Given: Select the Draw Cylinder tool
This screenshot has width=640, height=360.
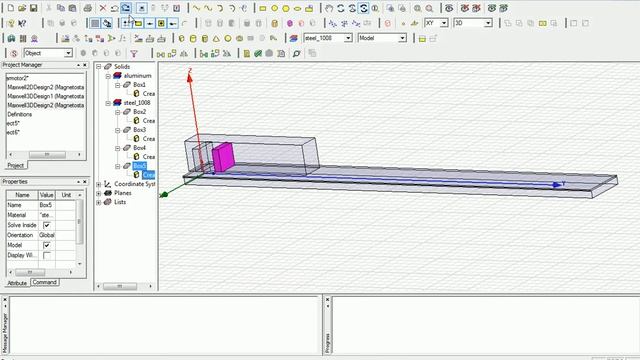Looking at the screenshot, I should [193, 38].
